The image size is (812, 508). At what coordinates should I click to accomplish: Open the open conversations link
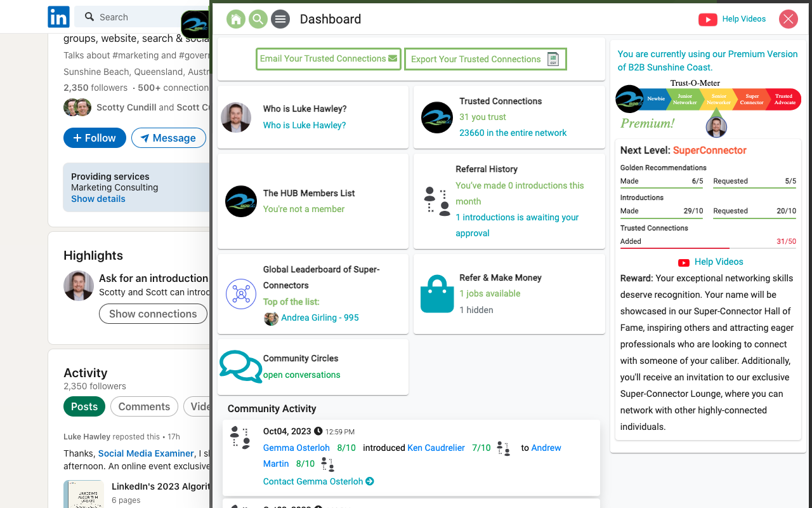pos(302,375)
